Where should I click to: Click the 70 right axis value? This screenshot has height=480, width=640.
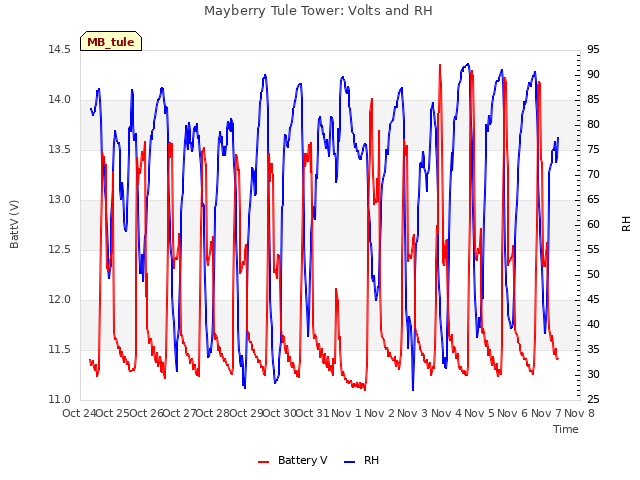click(x=593, y=175)
